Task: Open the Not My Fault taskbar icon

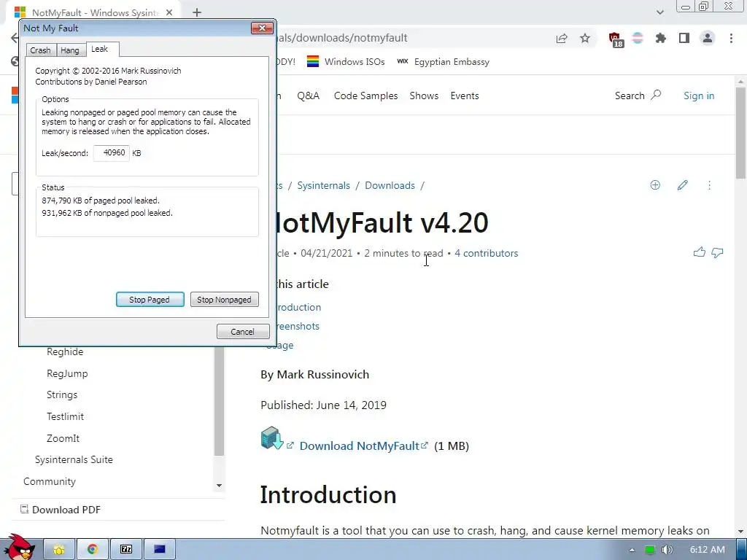Action: (x=160, y=550)
